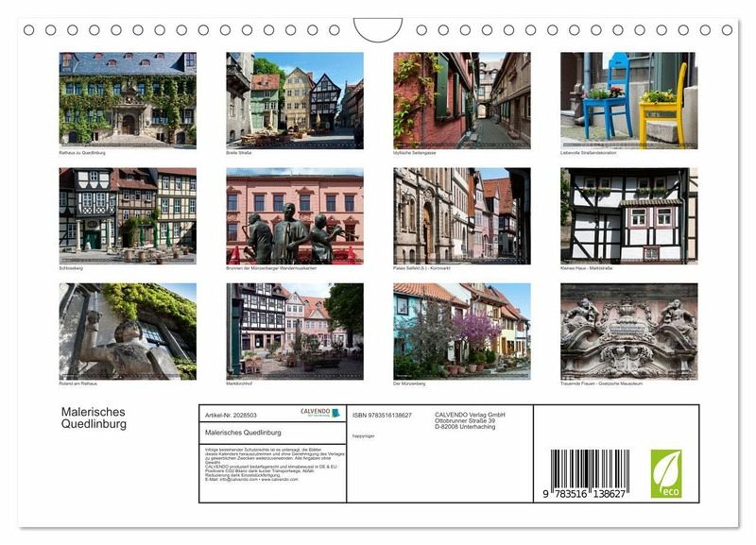Open the Kleines Haus Marktstraße photo
The height and width of the screenshot is (545, 756).
[x=628, y=216]
